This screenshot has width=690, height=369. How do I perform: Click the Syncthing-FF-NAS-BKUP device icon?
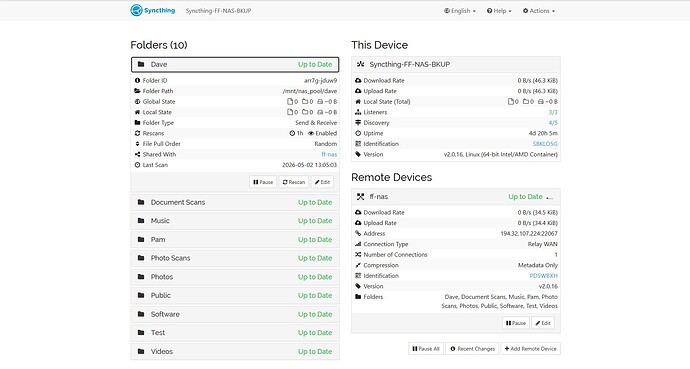pos(360,64)
